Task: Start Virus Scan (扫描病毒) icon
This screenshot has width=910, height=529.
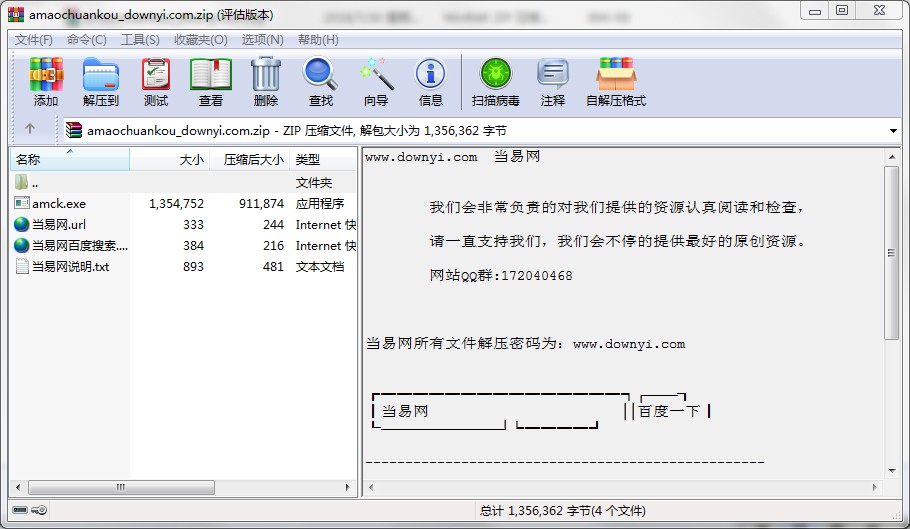Action: 496,74
